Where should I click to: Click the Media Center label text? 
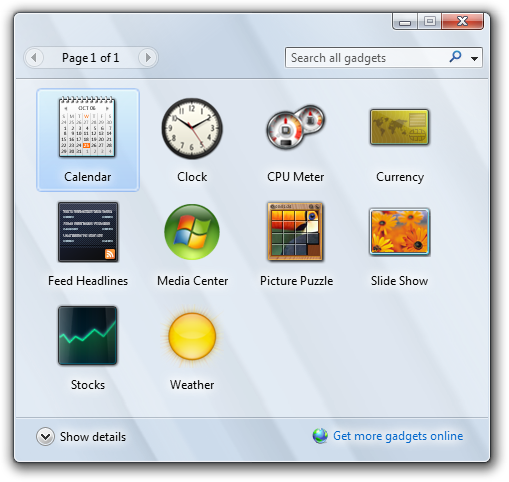coord(193,281)
